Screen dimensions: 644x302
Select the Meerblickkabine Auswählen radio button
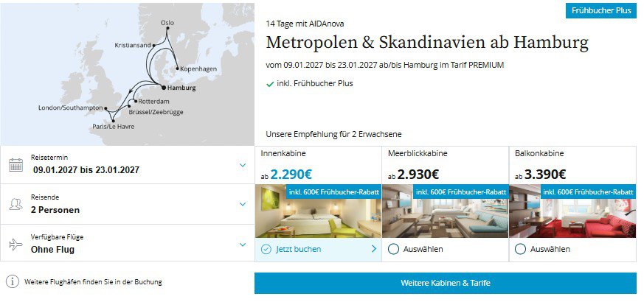tap(393, 249)
